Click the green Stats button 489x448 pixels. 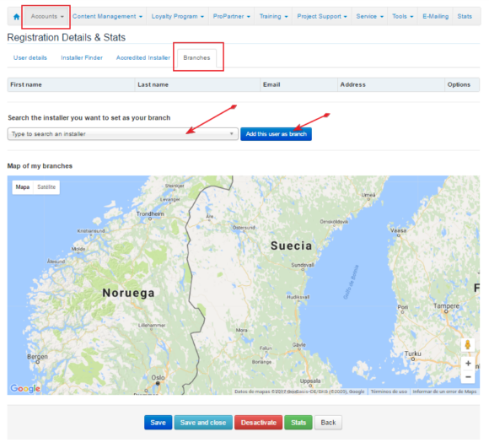pyautogui.click(x=298, y=423)
